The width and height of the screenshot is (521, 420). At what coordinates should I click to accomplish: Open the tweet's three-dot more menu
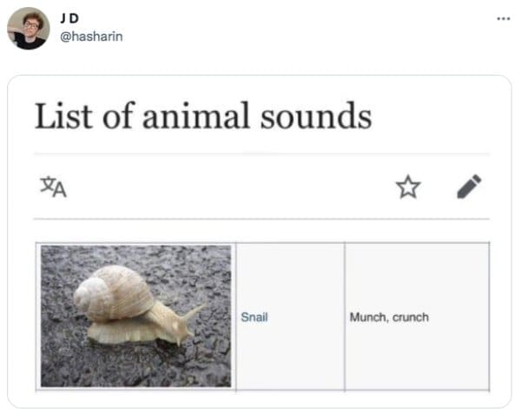pyautogui.click(x=502, y=17)
